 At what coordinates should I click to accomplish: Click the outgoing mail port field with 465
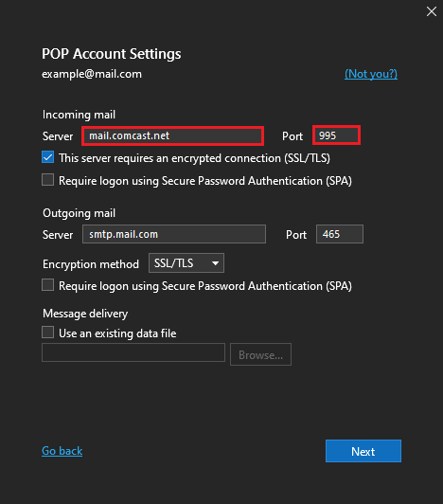coord(340,234)
